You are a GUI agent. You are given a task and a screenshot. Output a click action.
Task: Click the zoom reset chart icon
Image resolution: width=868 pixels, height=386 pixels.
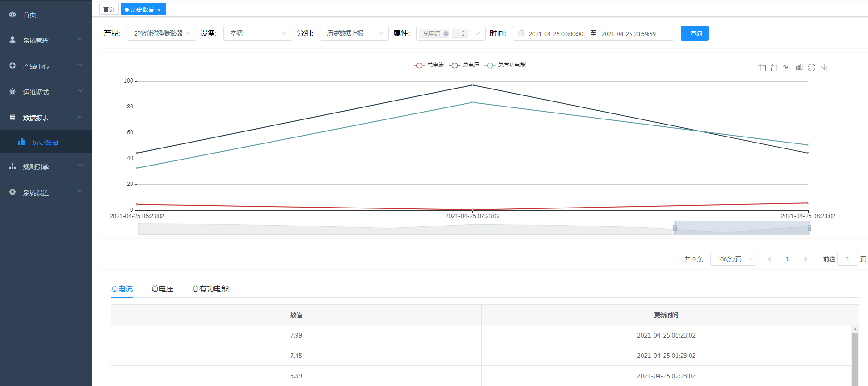(x=774, y=67)
